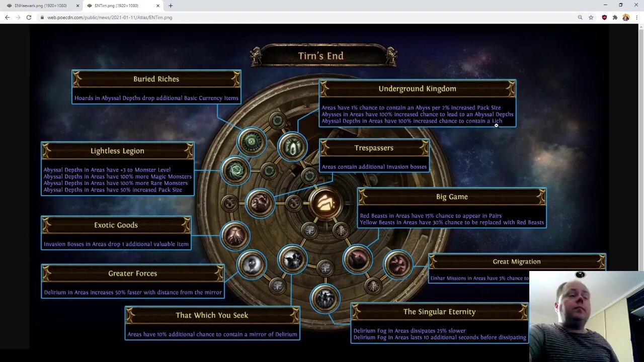Screen dimensions: 644x362
Task: Click the Big Game passive node icon
Action: pos(357,259)
